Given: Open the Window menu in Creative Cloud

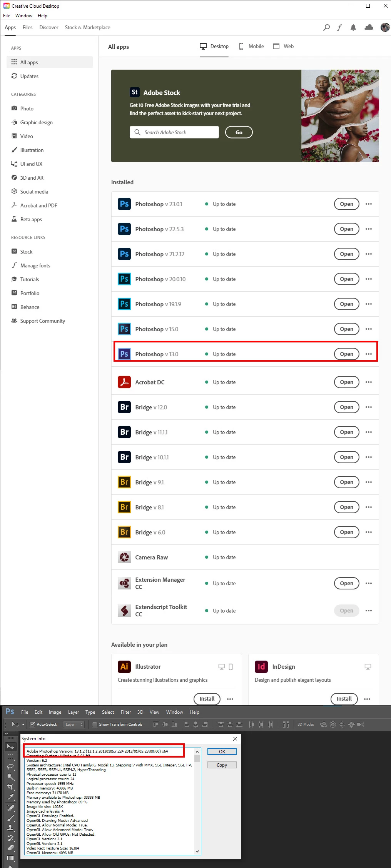Looking at the screenshot, I should [x=24, y=16].
